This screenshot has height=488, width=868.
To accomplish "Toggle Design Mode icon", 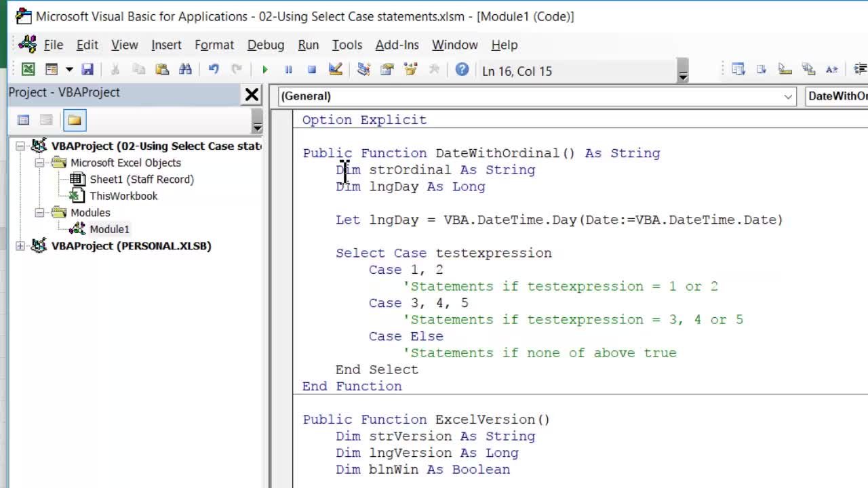I will click(335, 69).
